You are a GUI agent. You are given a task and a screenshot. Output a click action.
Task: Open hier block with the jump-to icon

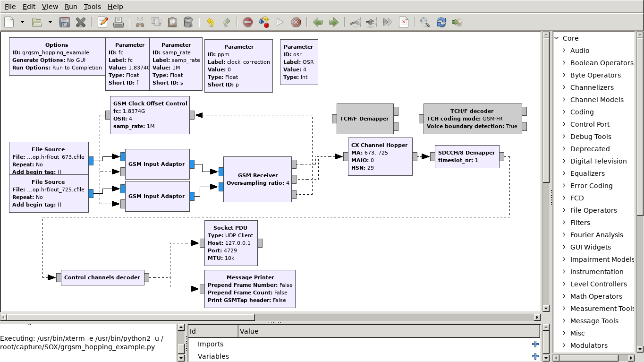point(457,22)
